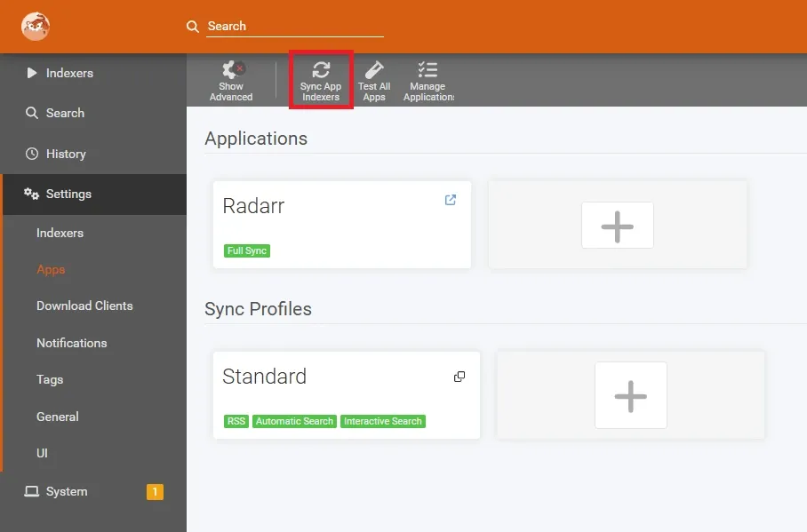Switch to Tags settings
This screenshot has width=807, height=532.
pyautogui.click(x=49, y=379)
